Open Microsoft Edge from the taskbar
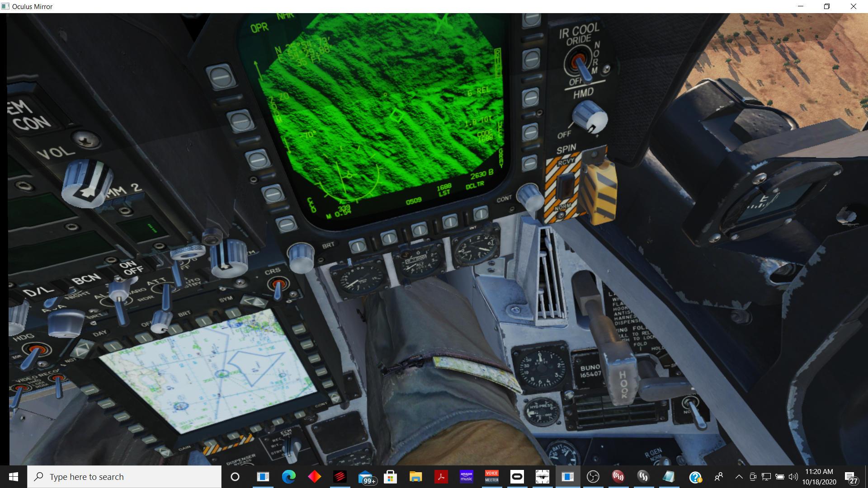Viewport: 868px width, 488px height. point(288,477)
